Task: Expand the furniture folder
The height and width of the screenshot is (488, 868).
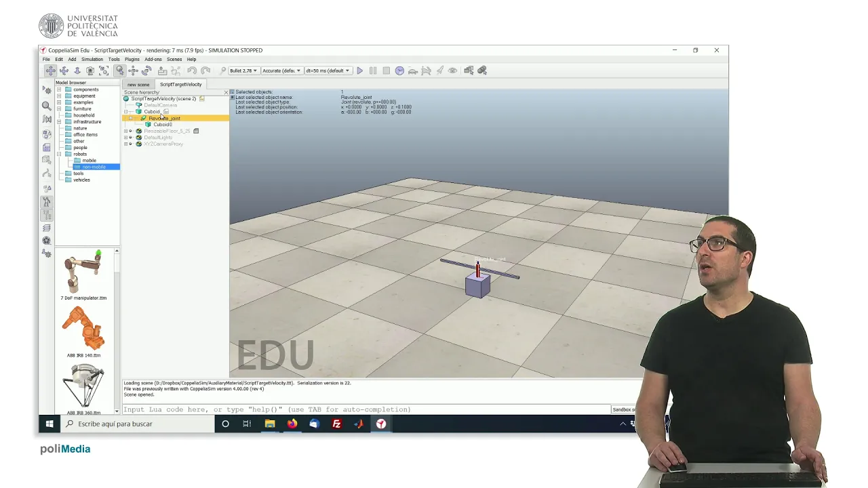Action: (x=59, y=108)
